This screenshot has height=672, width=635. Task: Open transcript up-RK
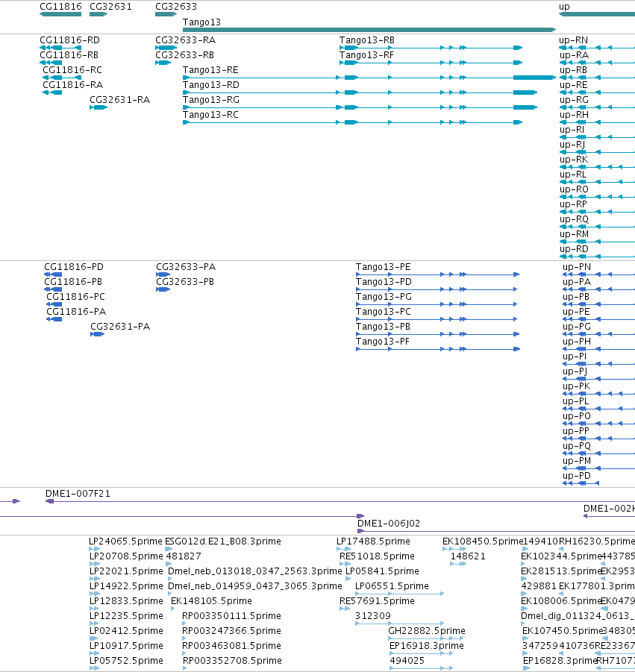pos(574,160)
